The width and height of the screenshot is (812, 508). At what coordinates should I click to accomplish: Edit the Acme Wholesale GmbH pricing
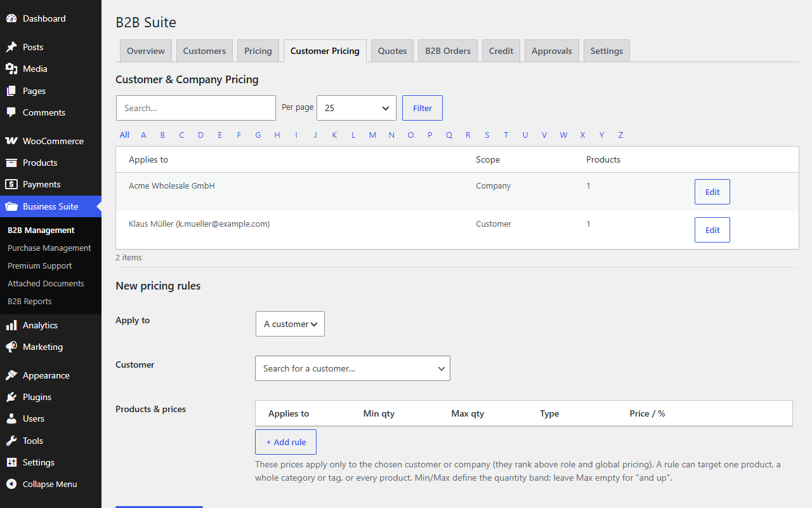(x=712, y=192)
